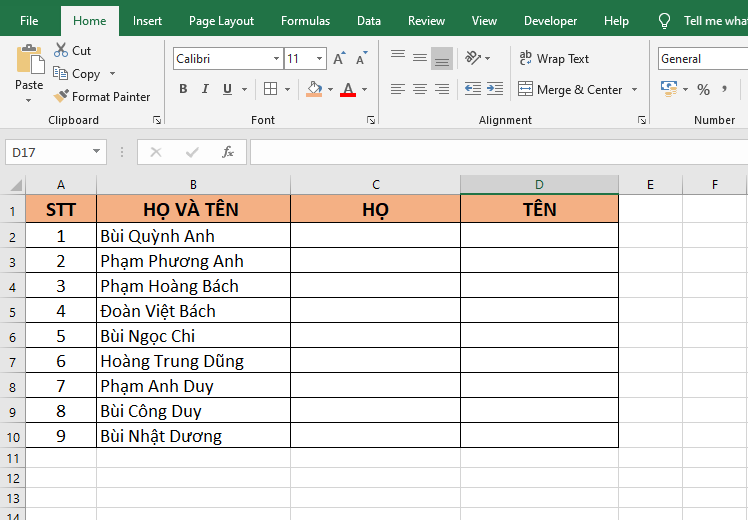The width and height of the screenshot is (748, 520).
Task: Toggle Italic formatting
Action: coord(205,89)
